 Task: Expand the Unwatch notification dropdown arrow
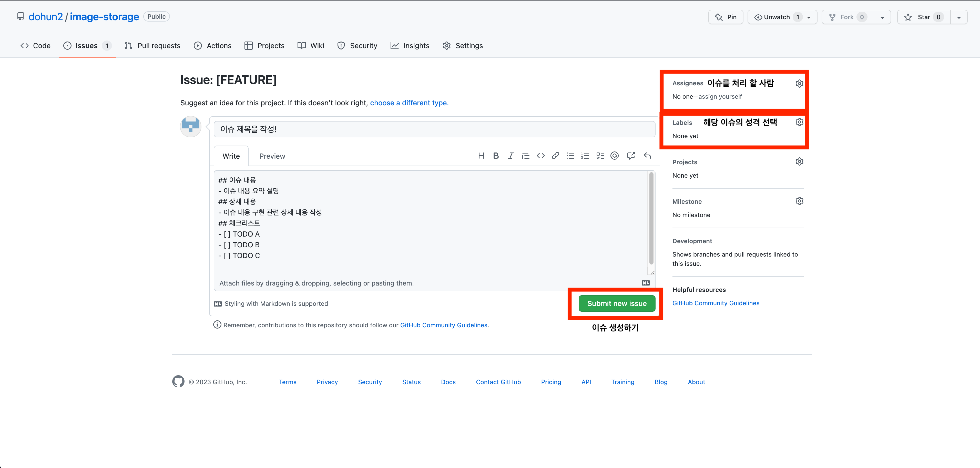click(x=809, y=17)
